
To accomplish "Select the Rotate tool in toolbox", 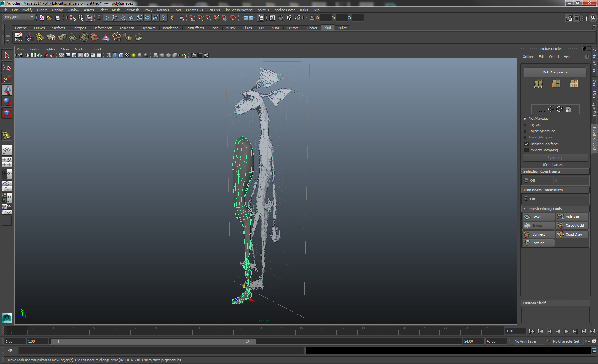I will coord(7,101).
